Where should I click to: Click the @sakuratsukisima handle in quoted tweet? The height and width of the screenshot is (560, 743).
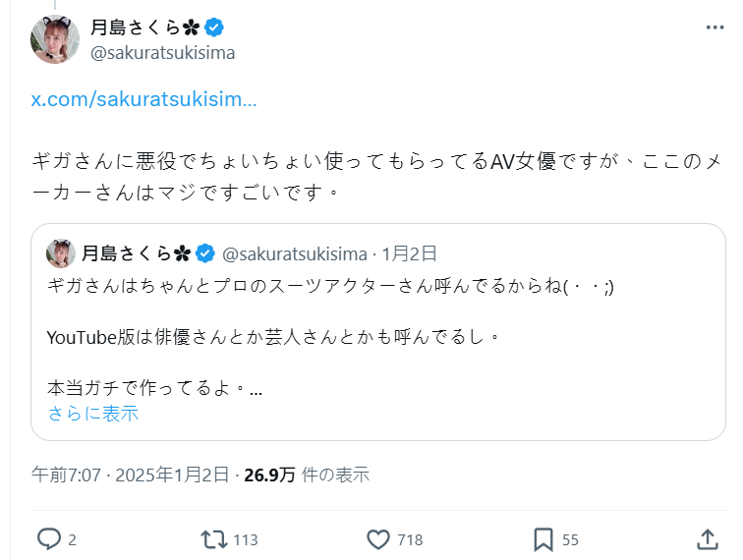[x=295, y=253]
